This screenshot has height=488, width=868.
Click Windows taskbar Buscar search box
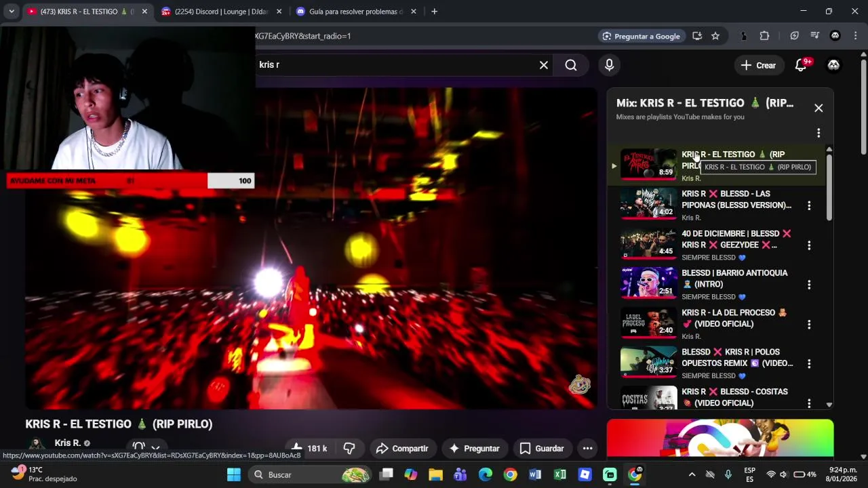pyautogui.click(x=309, y=474)
